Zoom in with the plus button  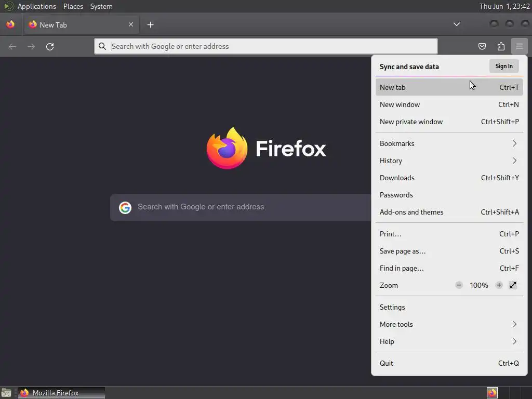499,285
